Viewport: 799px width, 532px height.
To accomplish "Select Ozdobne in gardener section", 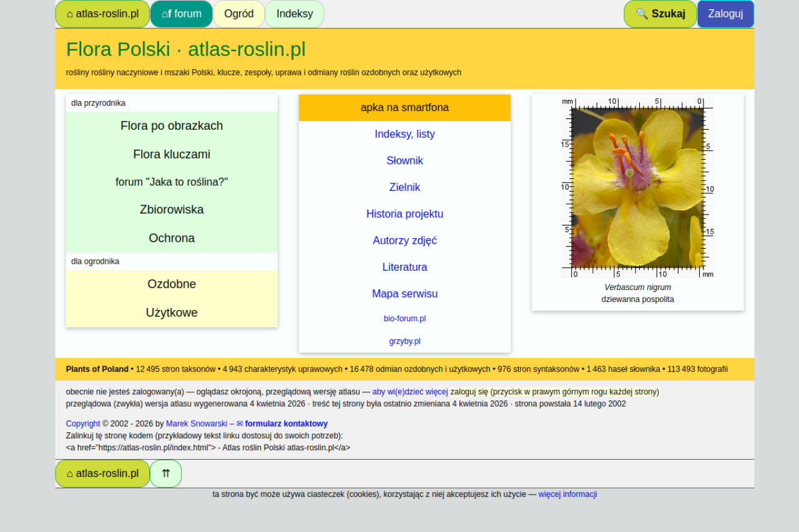I will 172,284.
